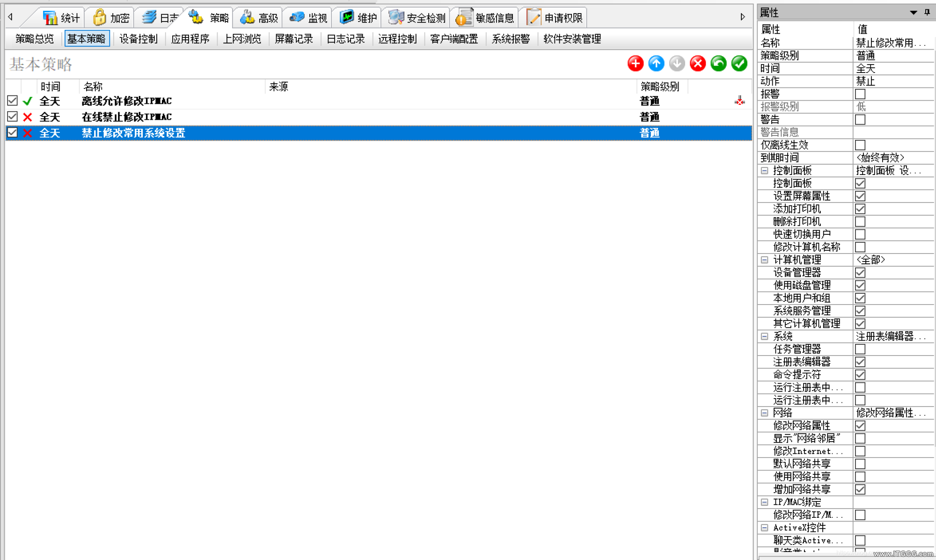The height and width of the screenshot is (560, 936).
Task: Open the 监视 toolbar tab
Action: pyautogui.click(x=308, y=18)
